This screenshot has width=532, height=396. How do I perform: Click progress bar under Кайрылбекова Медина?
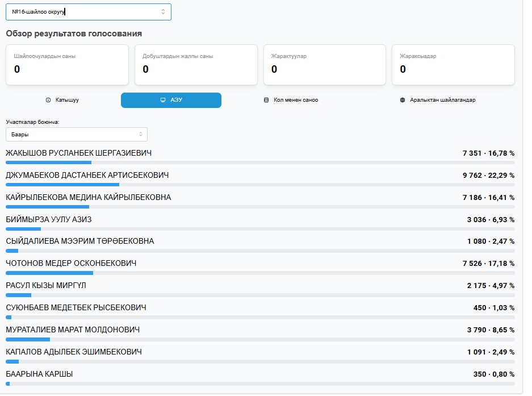coord(260,207)
